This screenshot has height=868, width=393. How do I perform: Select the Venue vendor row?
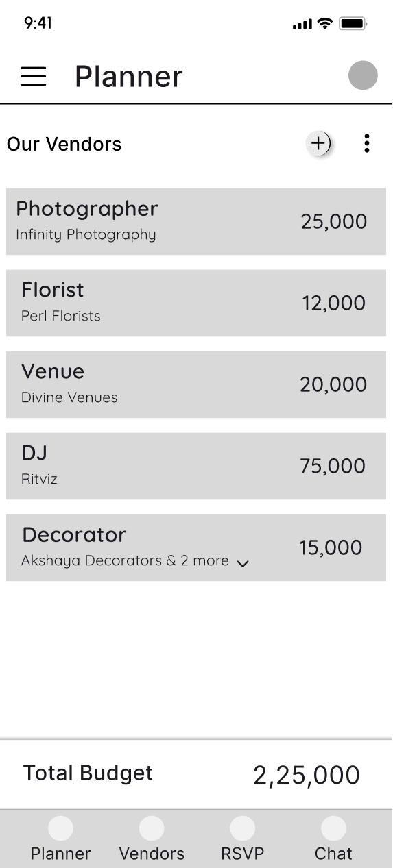196,384
